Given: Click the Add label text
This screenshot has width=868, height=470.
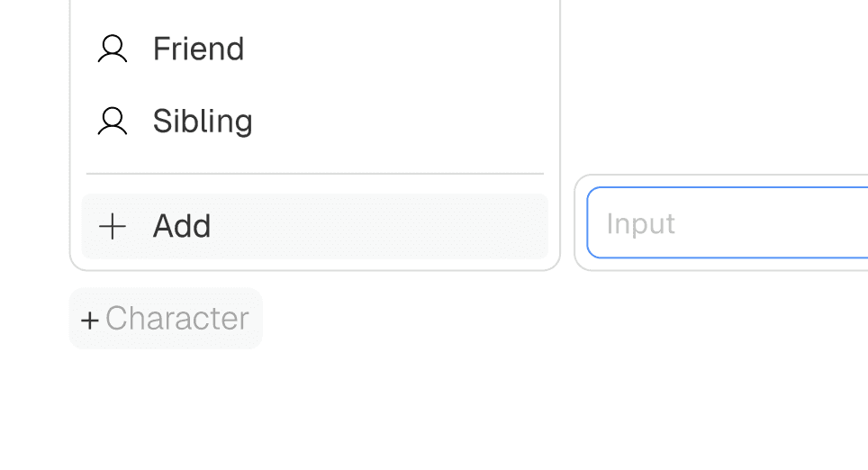Looking at the screenshot, I should tap(182, 226).
